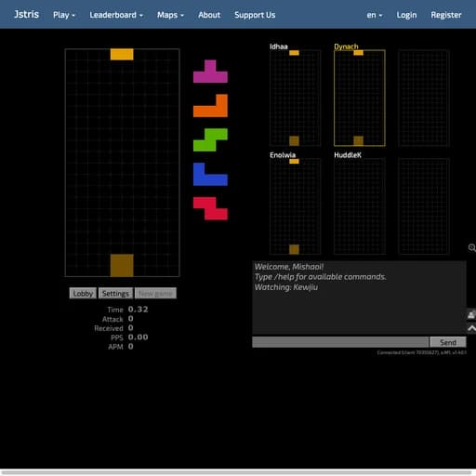Expand the Play dropdown menu
Screen dimensions: 476x476
[x=64, y=15]
